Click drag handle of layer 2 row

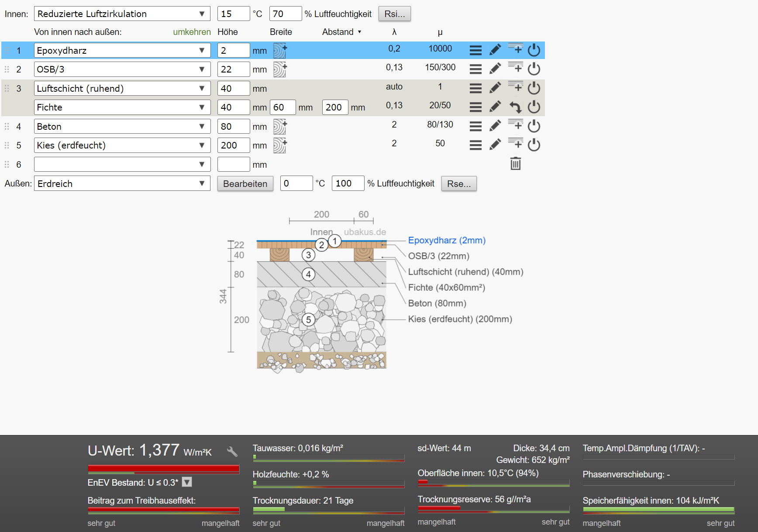coord(7,69)
